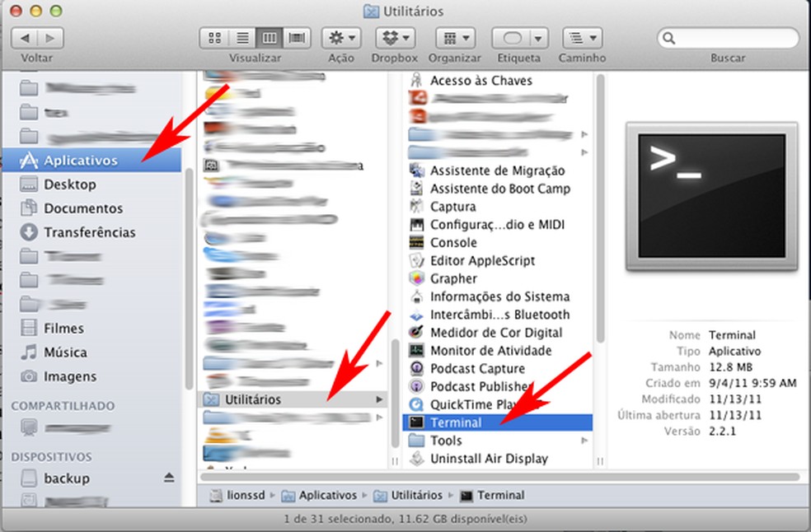Expand Utilitários folder arrow
This screenshot has height=532, width=811.
point(379,399)
